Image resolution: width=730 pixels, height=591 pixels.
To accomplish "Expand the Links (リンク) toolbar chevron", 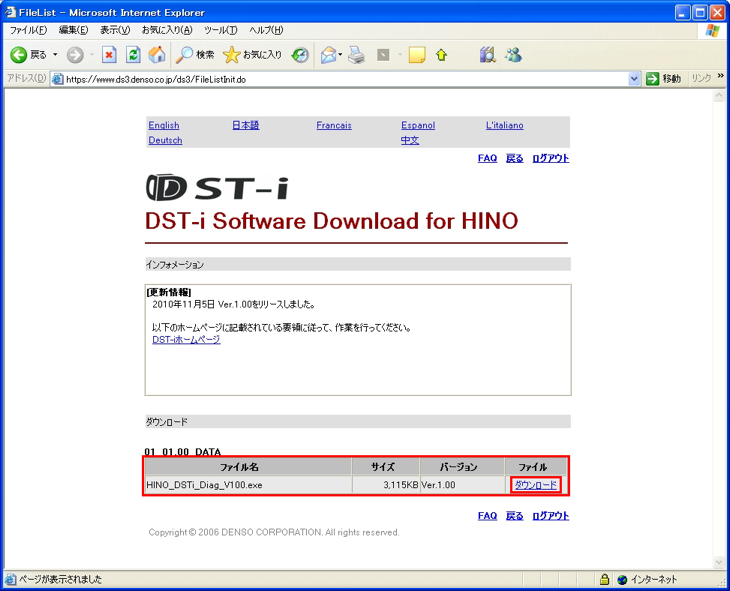I will point(721,76).
